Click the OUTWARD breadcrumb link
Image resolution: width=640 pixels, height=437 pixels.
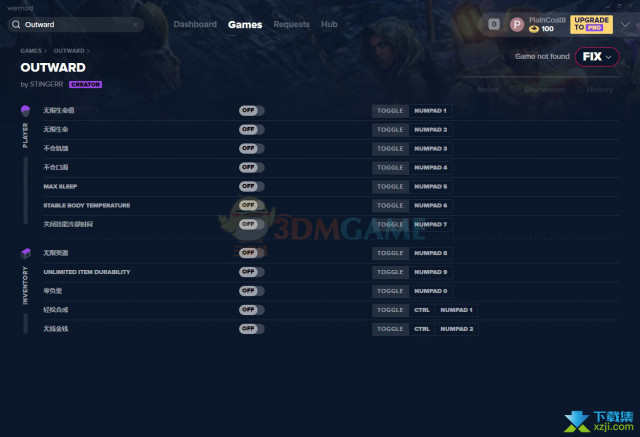[x=69, y=51]
